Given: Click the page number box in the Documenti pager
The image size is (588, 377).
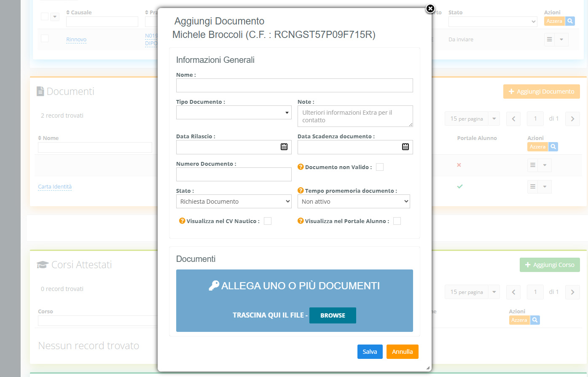Looking at the screenshot, I should 535,119.
